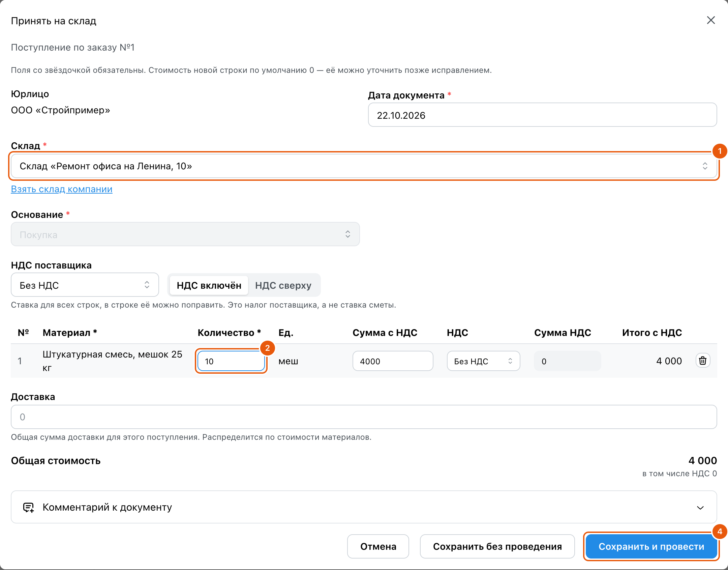
Task: Click Сохранить без проведения button
Action: [x=497, y=546]
